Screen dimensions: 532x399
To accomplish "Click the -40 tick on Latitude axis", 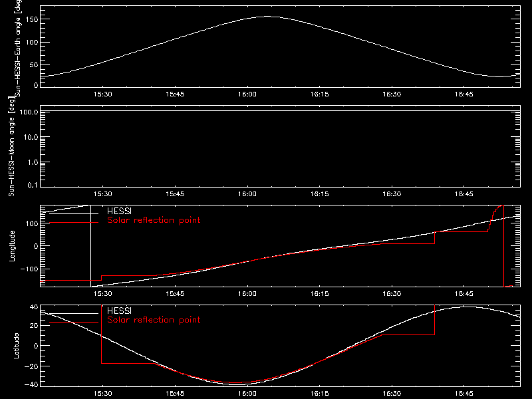I will coord(31,385).
